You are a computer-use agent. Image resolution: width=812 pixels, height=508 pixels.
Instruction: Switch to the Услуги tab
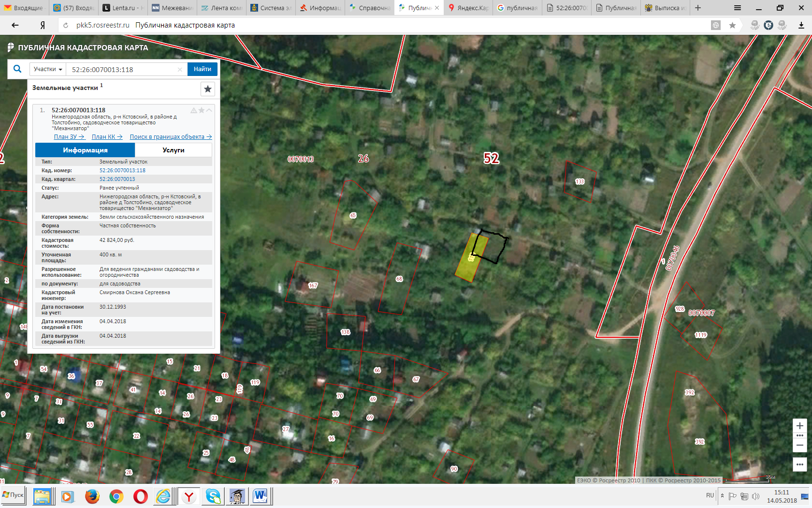click(x=174, y=150)
